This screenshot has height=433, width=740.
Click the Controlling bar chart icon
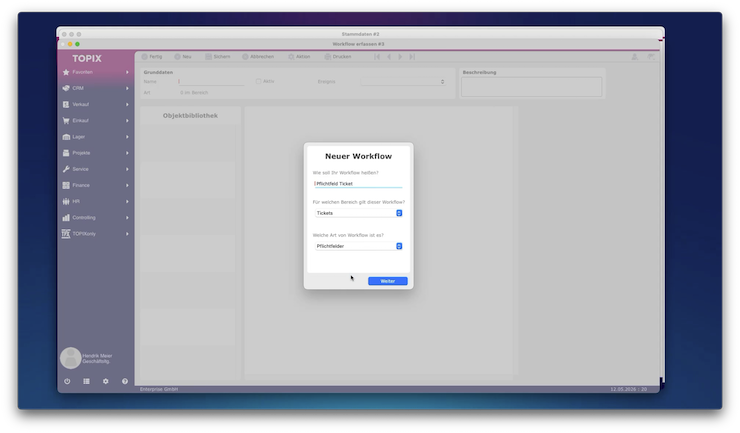(66, 218)
